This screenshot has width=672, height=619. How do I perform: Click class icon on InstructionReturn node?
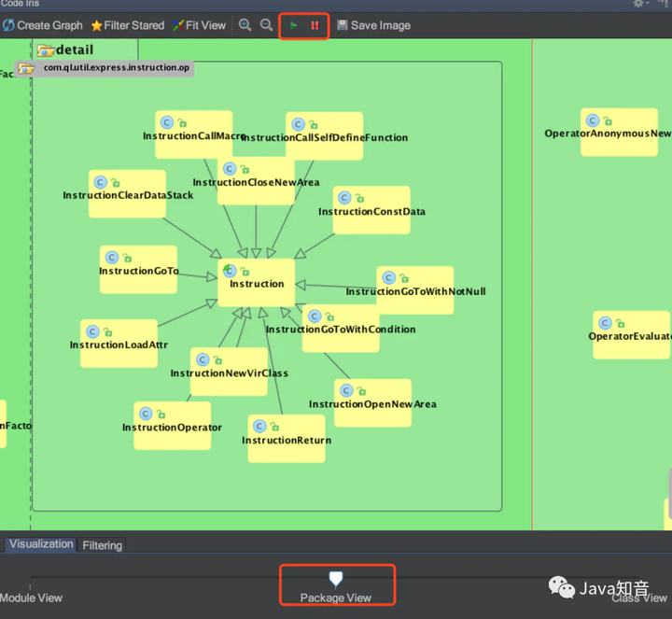[259, 426]
